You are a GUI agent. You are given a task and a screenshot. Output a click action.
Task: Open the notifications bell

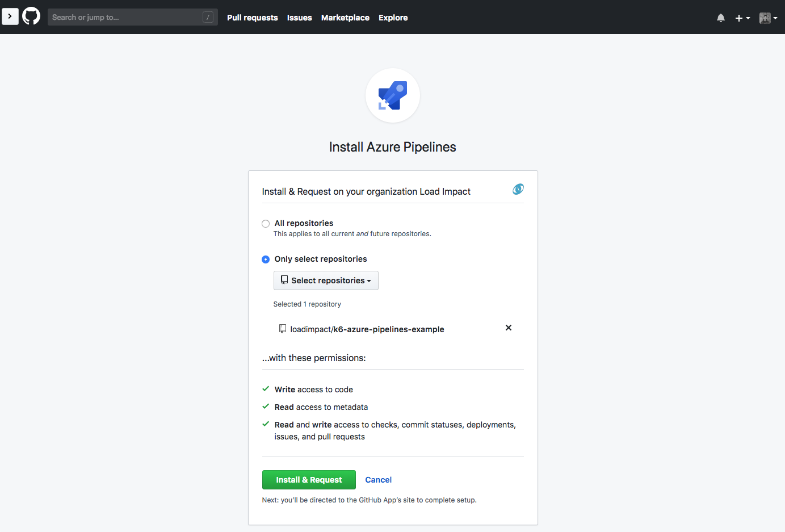720,18
